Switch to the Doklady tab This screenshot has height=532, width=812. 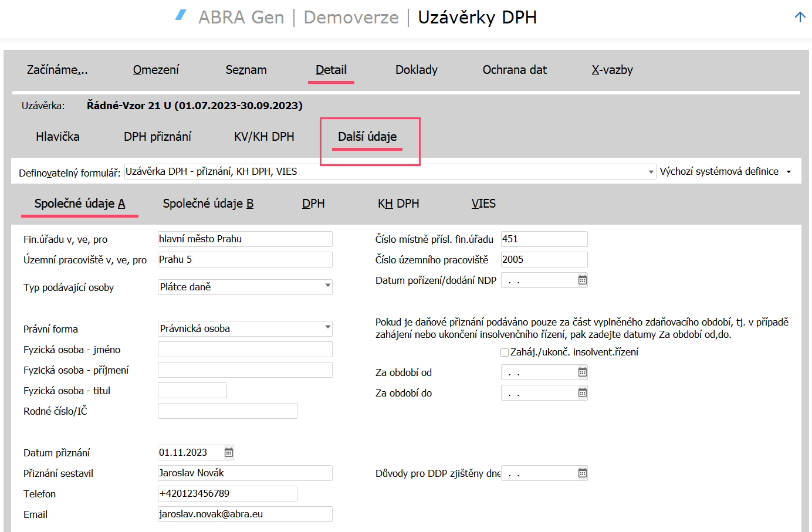(416, 70)
